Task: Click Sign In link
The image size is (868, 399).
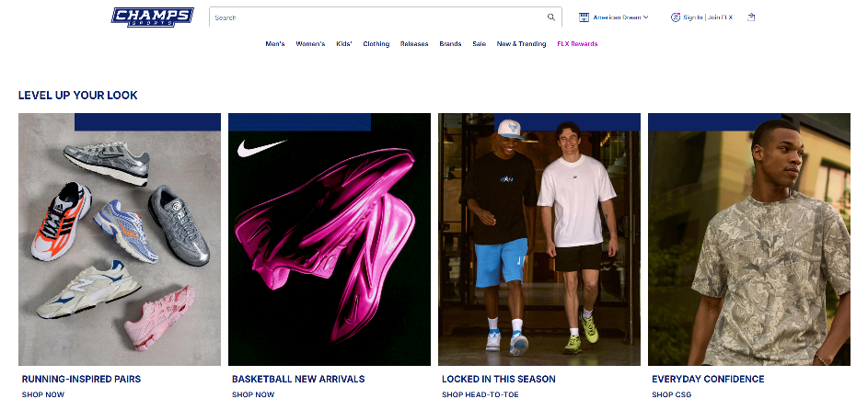Action: coord(692,17)
